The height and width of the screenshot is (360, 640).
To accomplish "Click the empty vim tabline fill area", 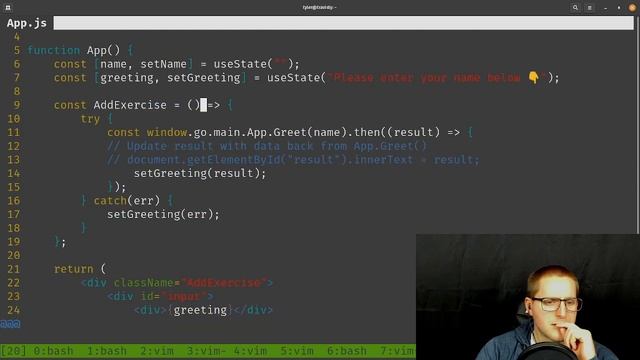I will click(344, 23).
